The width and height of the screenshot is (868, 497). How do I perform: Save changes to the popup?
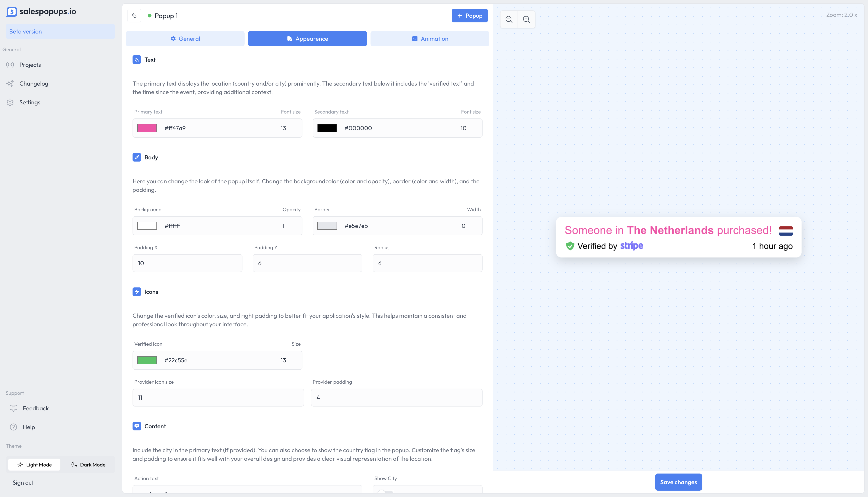point(678,482)
